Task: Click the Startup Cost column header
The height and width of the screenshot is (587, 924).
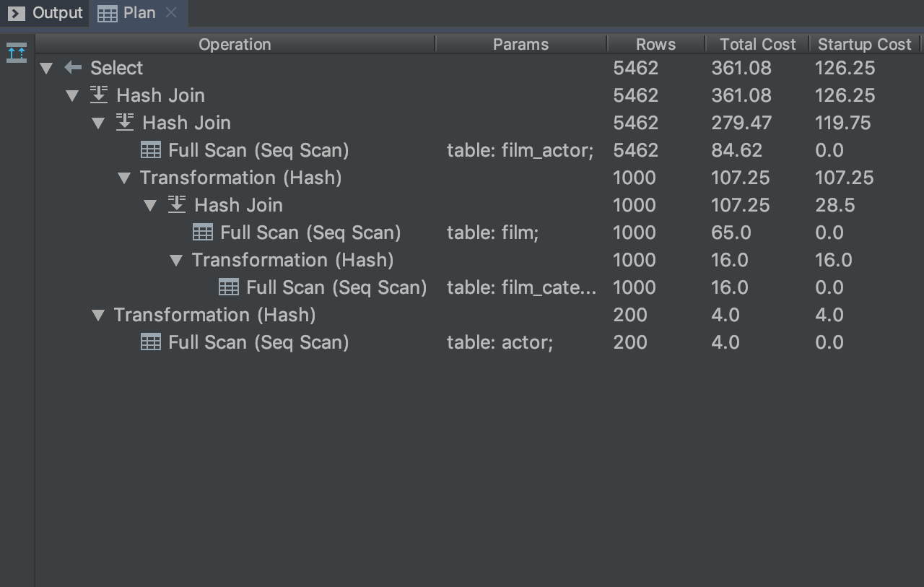Action: point(864,44)
